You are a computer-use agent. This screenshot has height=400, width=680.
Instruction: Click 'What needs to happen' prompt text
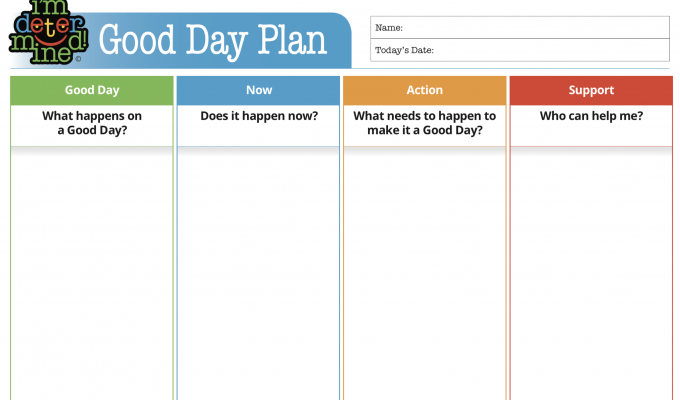pos(425,123)
